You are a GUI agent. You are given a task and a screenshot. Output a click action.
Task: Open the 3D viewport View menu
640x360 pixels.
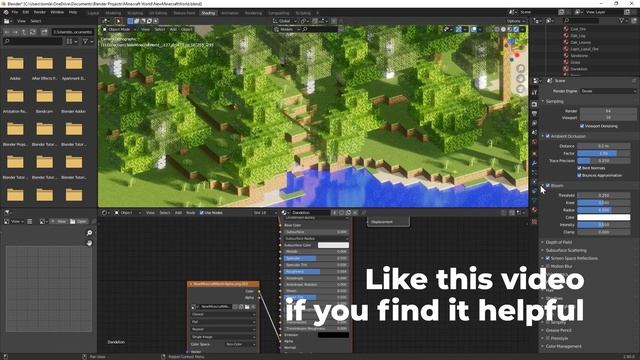click(x=145, y=29)
